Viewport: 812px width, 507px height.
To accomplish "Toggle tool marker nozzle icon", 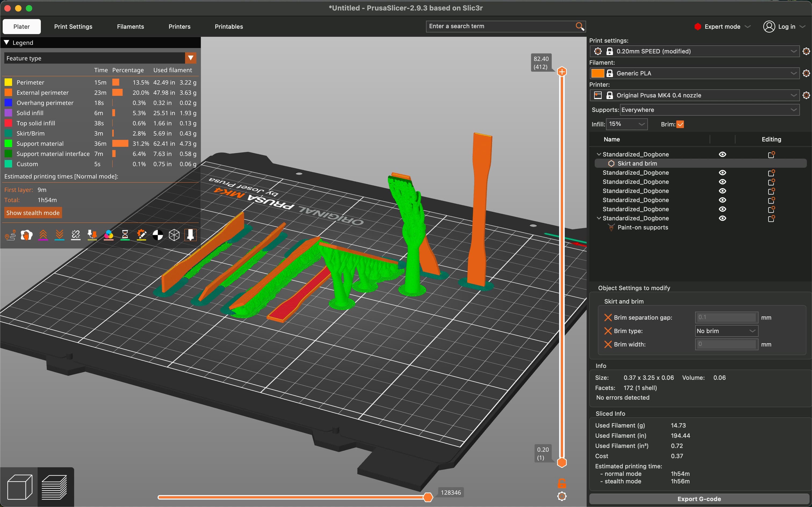I will (x=190, y=235).
